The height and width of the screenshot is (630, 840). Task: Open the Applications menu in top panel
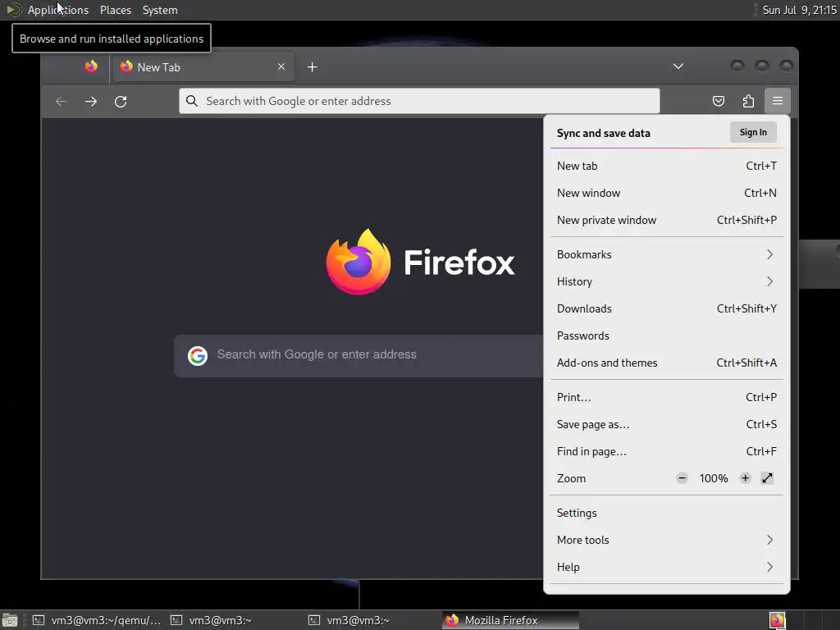pos(58,10)
